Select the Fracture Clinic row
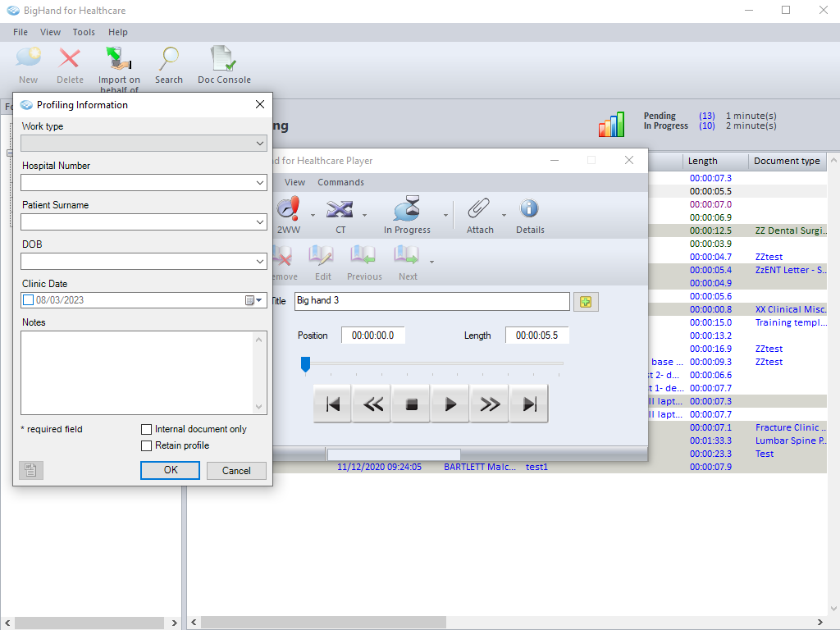The height and width of the screenshot is (630, 840). (737, 427)
